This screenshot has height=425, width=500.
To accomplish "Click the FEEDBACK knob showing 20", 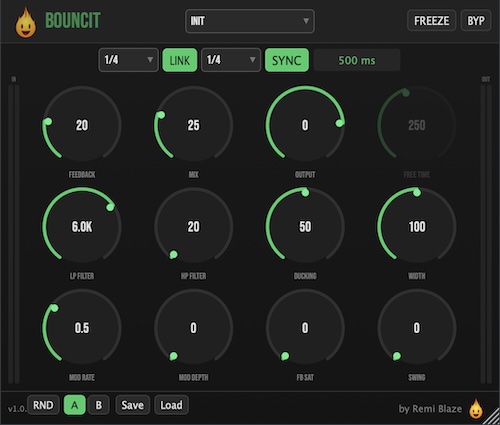I will [82, 125].
